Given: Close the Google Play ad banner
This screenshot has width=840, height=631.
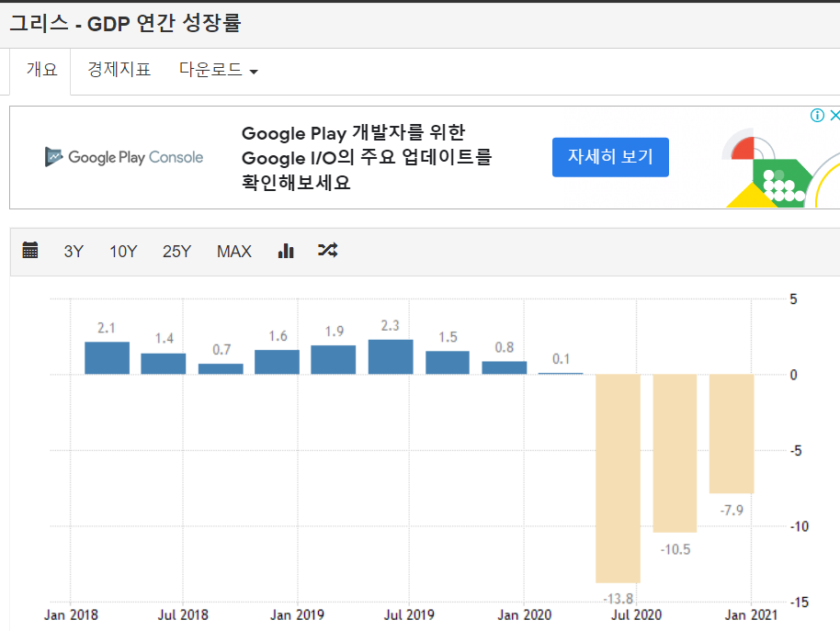Looking at the screenshot, I should [834, 115].
